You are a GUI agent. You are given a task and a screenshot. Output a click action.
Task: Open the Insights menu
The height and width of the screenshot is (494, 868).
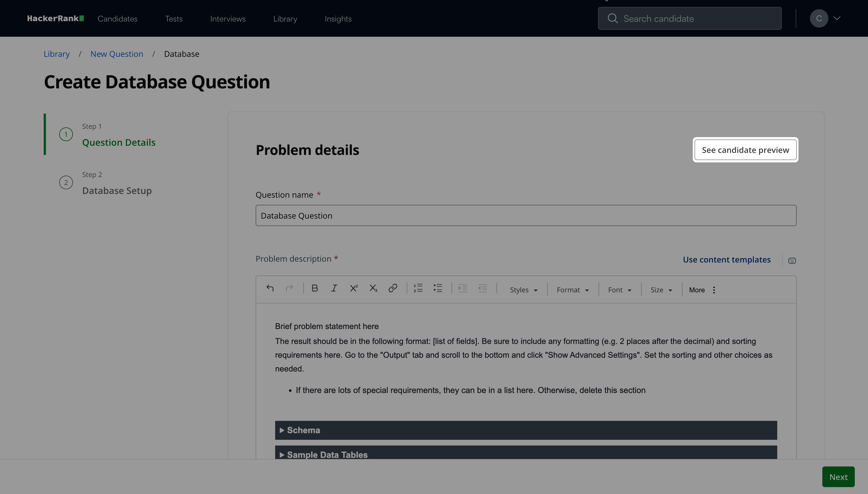coord(338,19)
